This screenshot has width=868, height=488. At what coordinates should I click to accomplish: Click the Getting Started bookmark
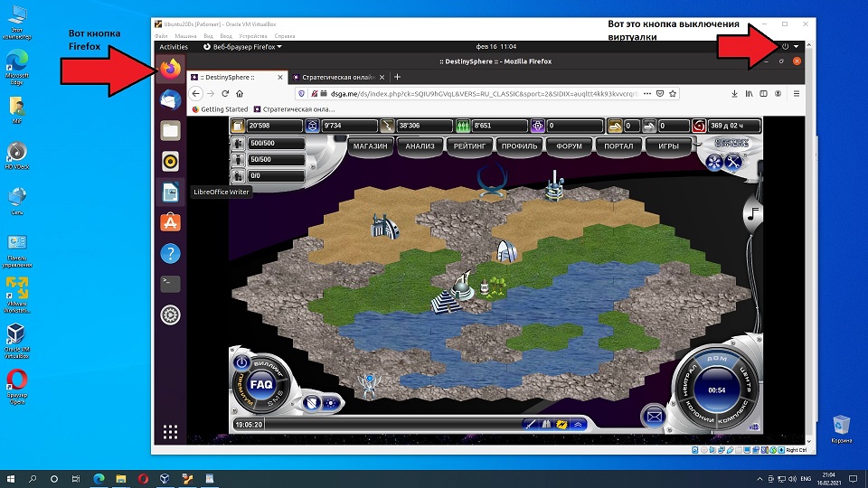[222, 109]
